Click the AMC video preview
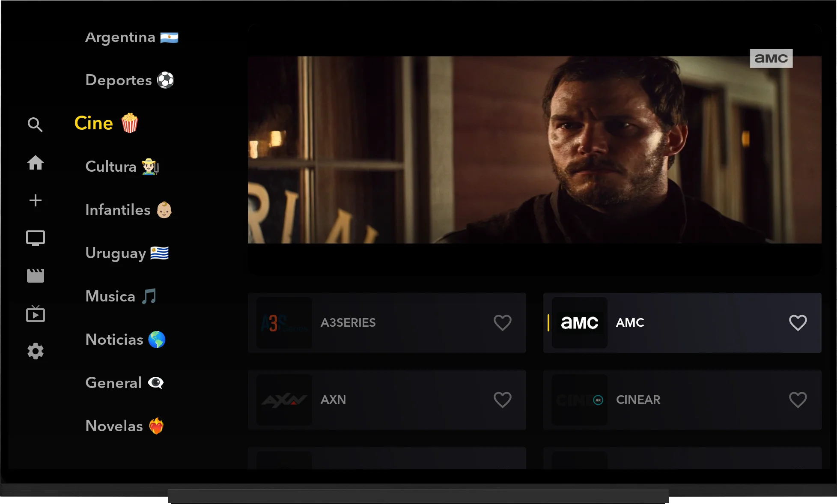The width and height of the screenshot is (837, 504). 535,150
